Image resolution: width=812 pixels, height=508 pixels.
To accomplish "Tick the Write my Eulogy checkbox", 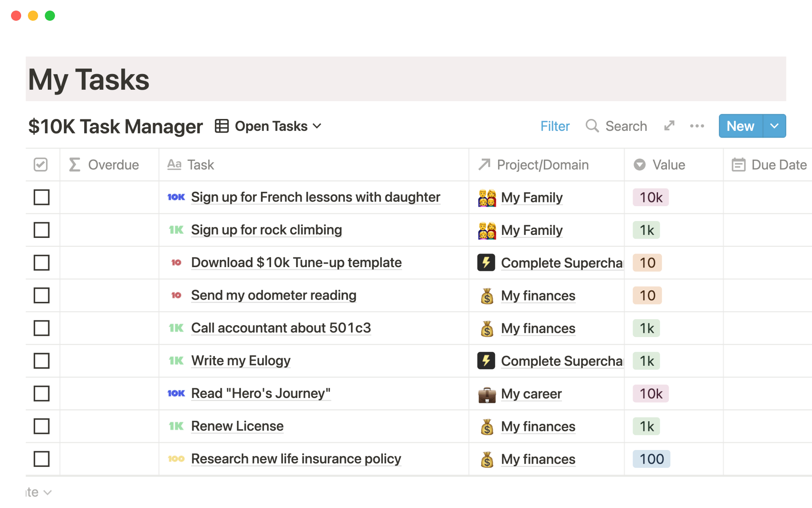I will pos(41,361).
